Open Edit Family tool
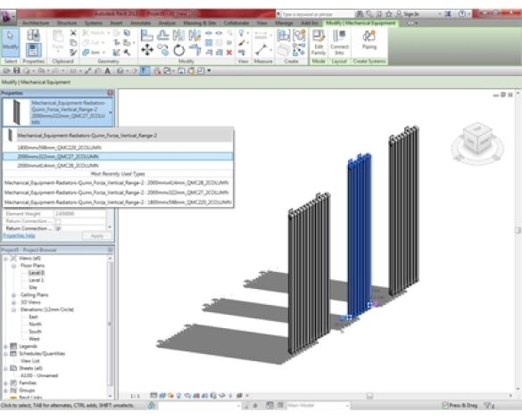 click(319, 42)
